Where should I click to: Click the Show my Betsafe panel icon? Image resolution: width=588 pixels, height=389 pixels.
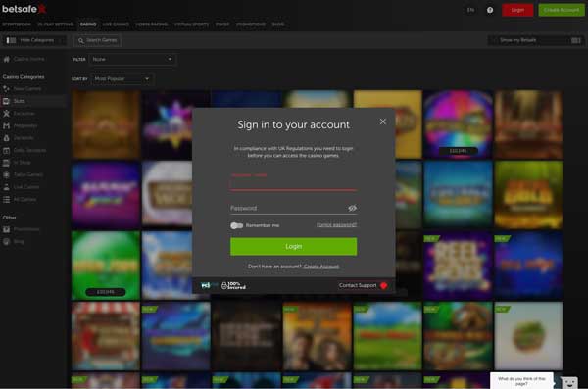tap(575, 40)
